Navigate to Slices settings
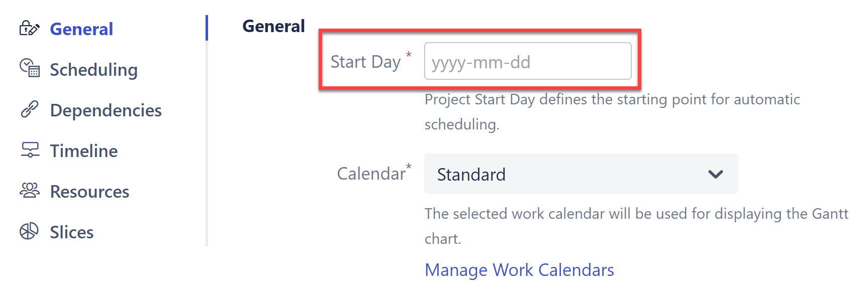The width and height of the screenshot is (868, 288). pos(72,232)
